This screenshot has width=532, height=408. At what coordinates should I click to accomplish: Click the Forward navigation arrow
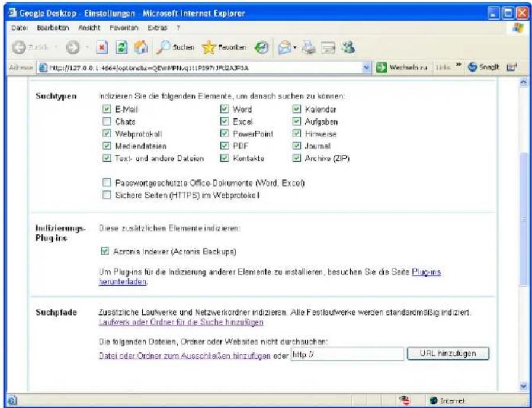pyautogui.click(x=72, y=48)
